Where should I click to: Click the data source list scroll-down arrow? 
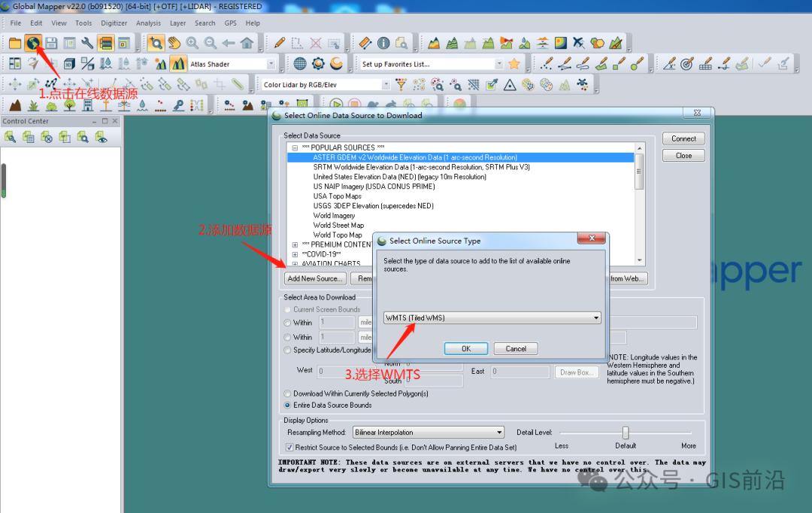click(640, 260)
